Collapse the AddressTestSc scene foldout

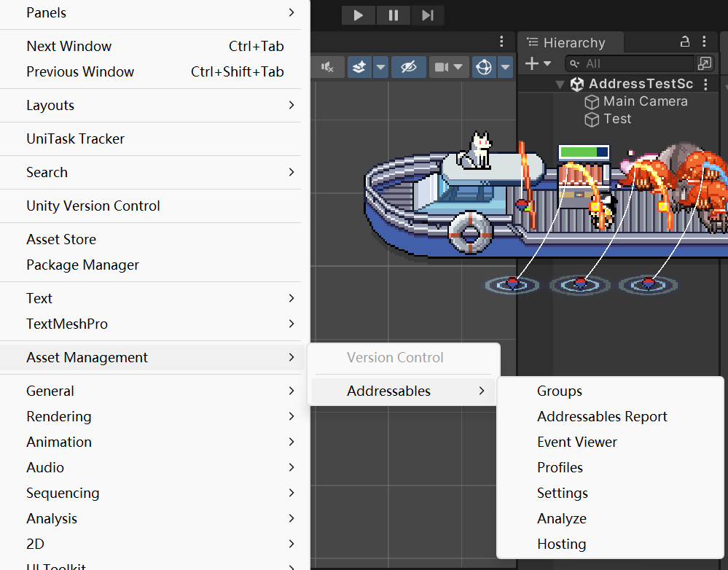click(560, 84)
